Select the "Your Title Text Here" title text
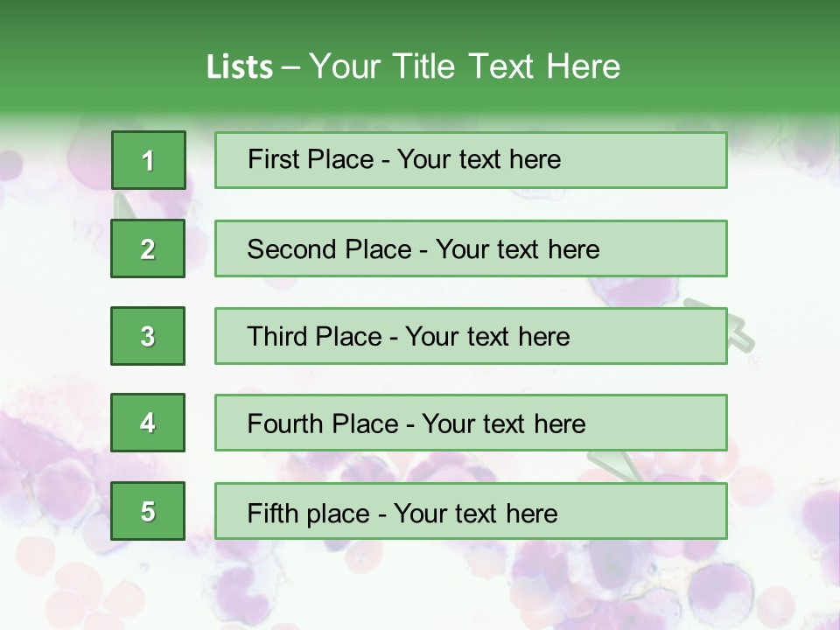The image size is (840, 630). pos(465,66)
